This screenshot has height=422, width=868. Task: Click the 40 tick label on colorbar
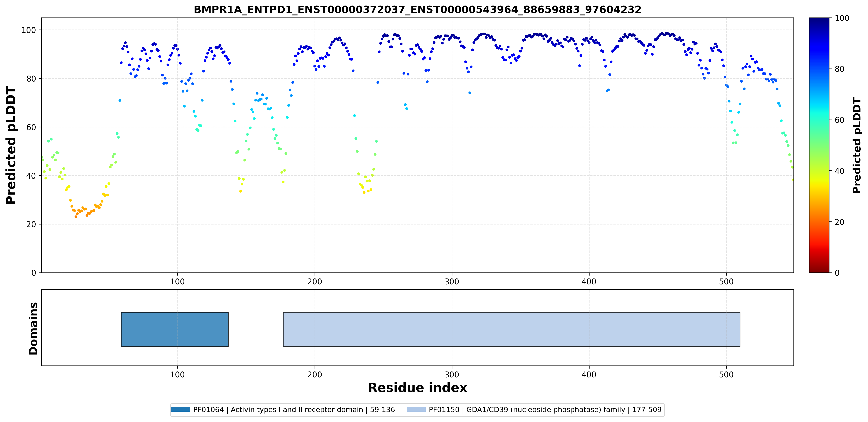click(x=839, y=171)
